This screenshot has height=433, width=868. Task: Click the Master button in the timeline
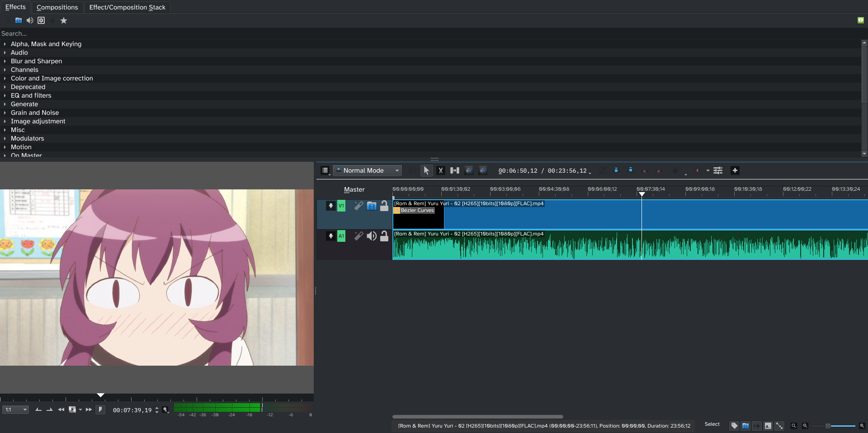click(x=354, y=189)
